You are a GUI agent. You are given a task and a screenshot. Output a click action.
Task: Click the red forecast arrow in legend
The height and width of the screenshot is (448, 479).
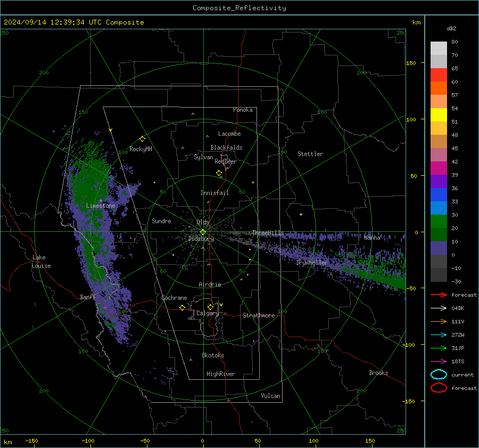click(439, 295)
